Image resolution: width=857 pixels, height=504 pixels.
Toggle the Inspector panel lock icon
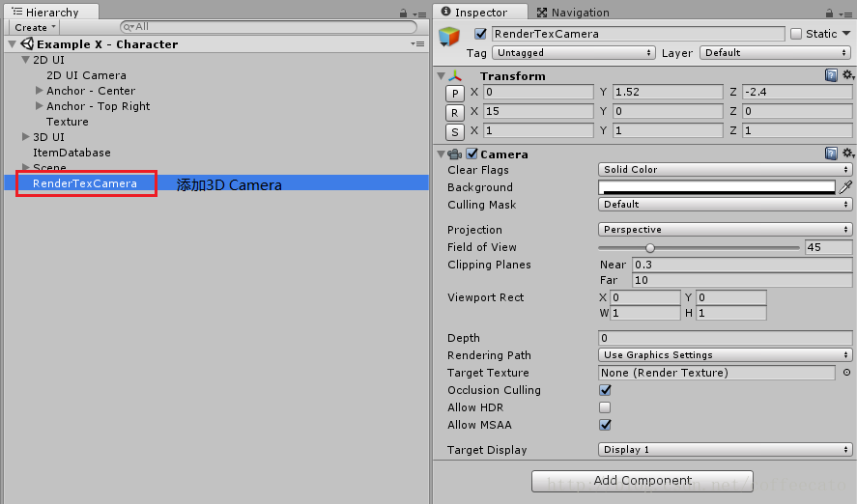[x=829, y=14]
